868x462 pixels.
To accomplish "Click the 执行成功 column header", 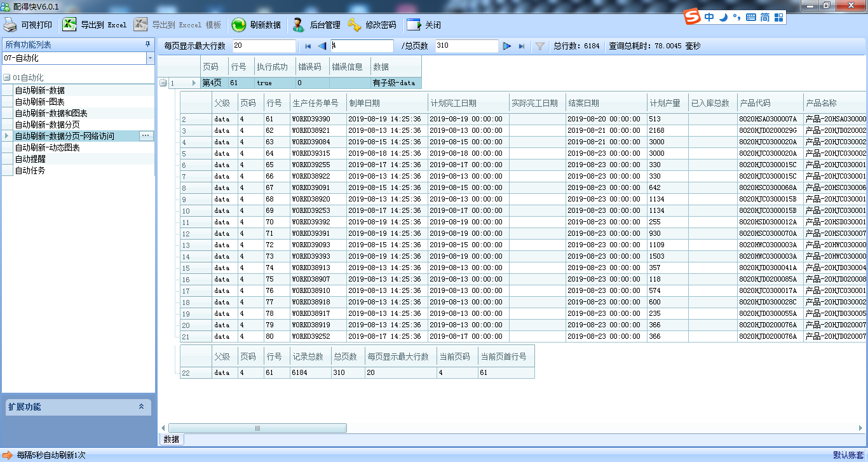I will point(275,67).
